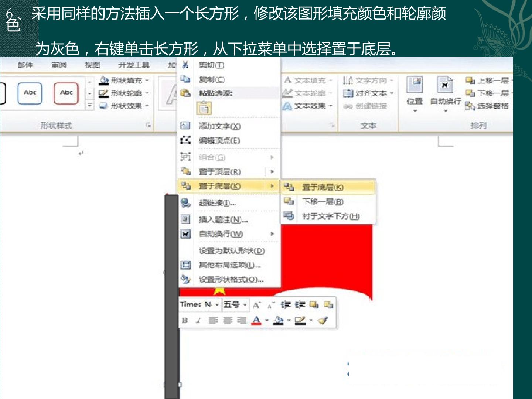532x399 pixels.
Task: Choose 下移一层(B) in the submenu
Action: pos(323,202)
